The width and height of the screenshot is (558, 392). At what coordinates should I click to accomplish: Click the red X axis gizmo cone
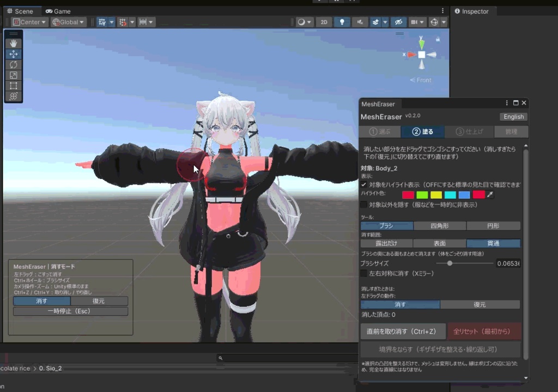pos(411,55)
